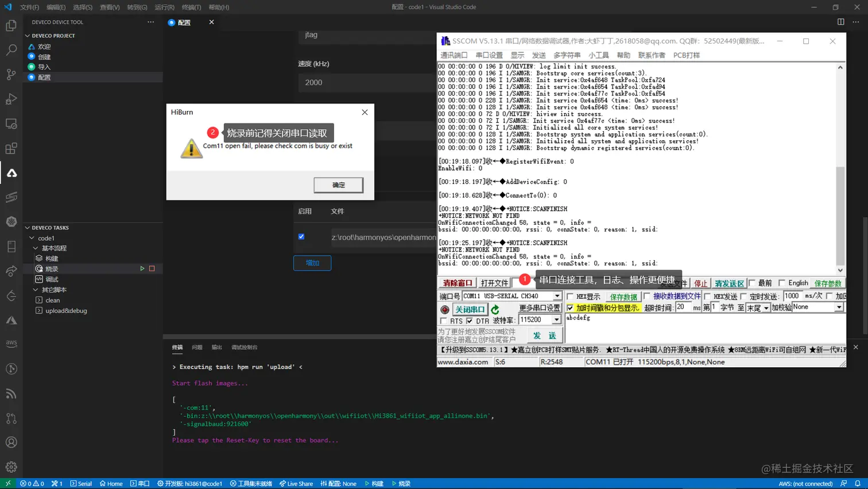Viewport: 868px width, 489px height.
Task: Run the 烧录 task with play icon
Action: 142,268
